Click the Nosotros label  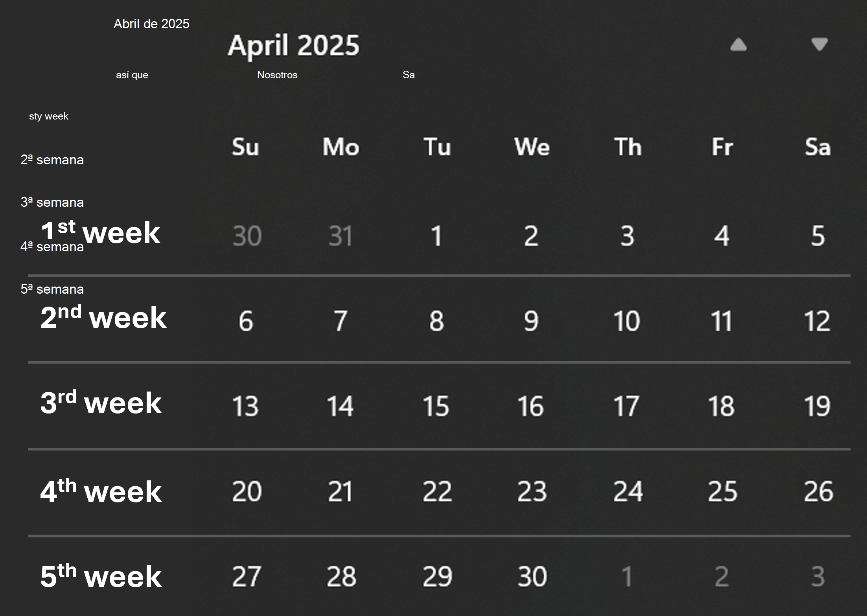click(277, 75)
